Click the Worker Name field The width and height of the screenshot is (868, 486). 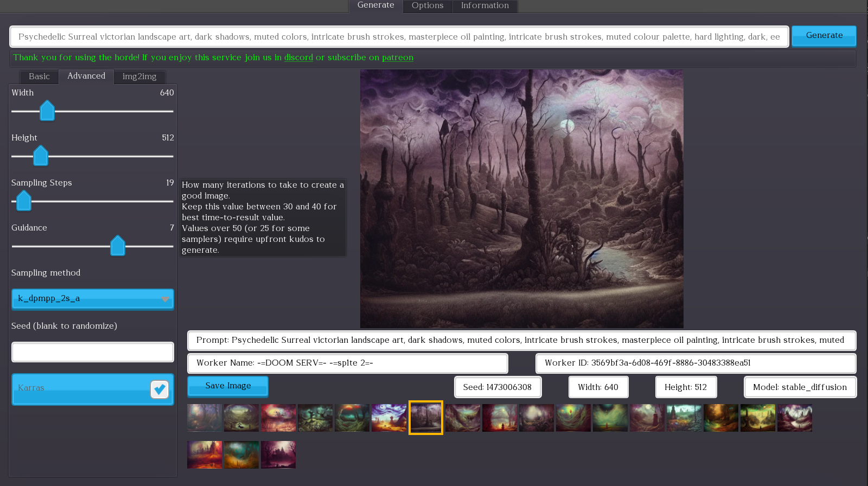click(348, 363)
